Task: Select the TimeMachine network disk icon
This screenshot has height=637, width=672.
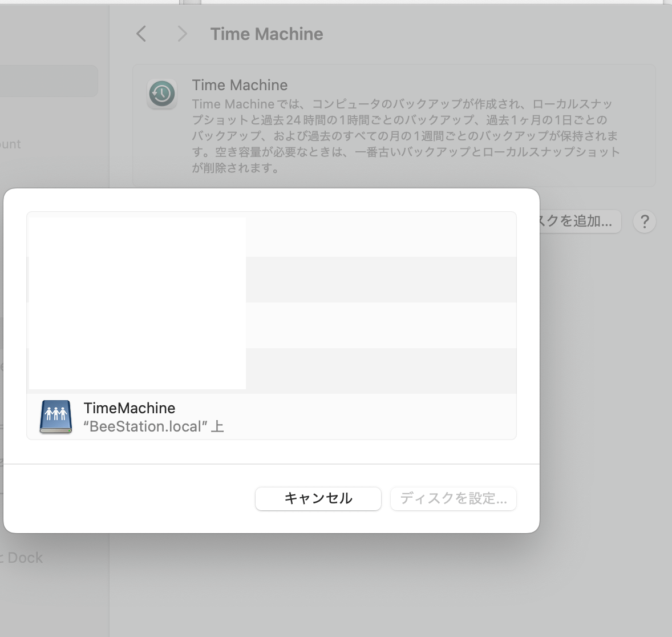Action: 56,417
